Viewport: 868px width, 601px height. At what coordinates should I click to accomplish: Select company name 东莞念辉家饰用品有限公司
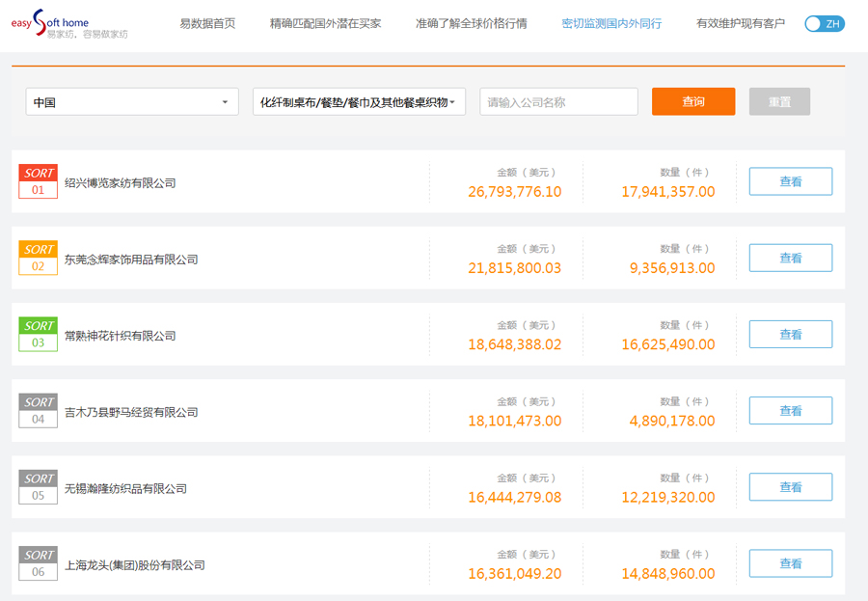(x=131, y=260)
